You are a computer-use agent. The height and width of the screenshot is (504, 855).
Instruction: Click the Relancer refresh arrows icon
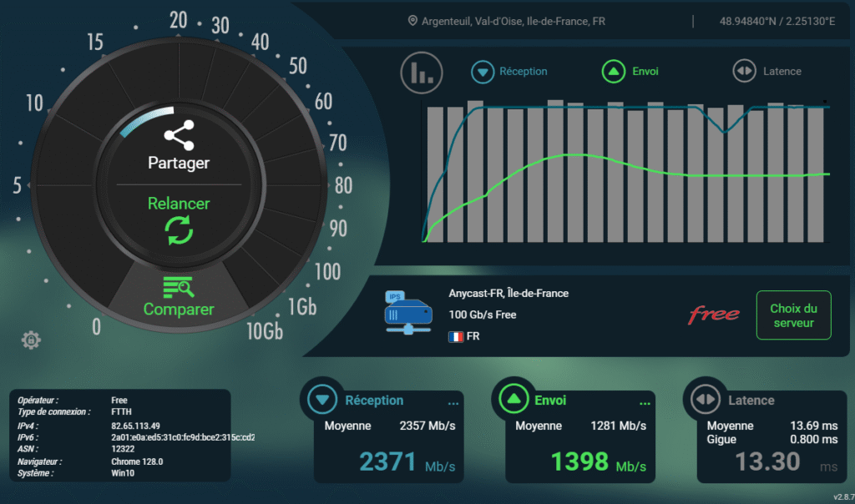coord(179,230)
